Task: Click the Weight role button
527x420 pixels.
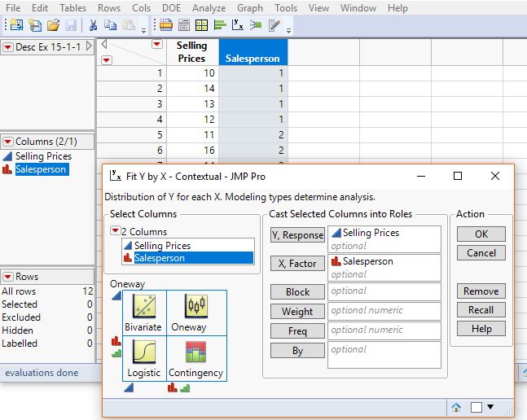Action: [297, 312]
